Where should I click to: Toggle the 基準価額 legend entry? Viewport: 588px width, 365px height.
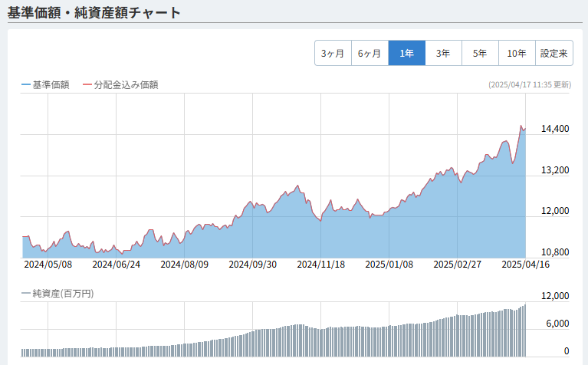46,85
